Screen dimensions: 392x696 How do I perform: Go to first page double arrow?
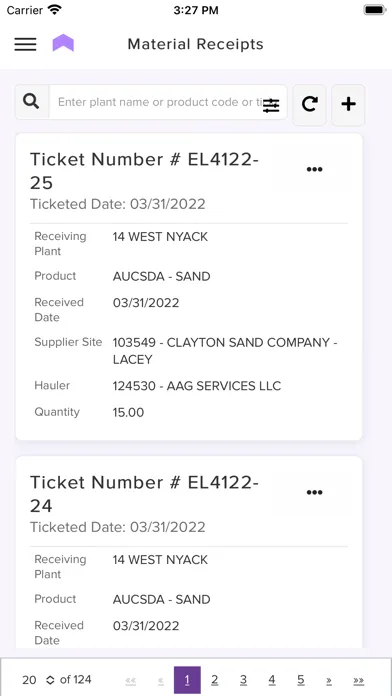point(131,680)
